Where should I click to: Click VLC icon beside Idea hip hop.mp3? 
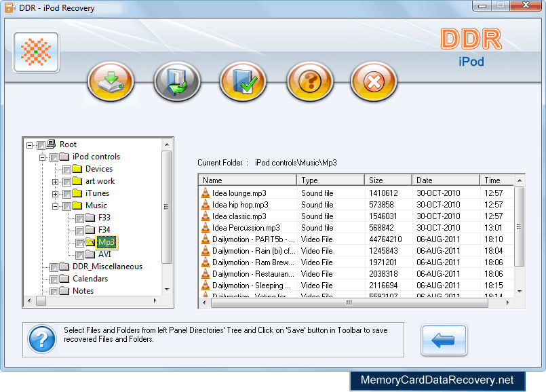[206, 204]
